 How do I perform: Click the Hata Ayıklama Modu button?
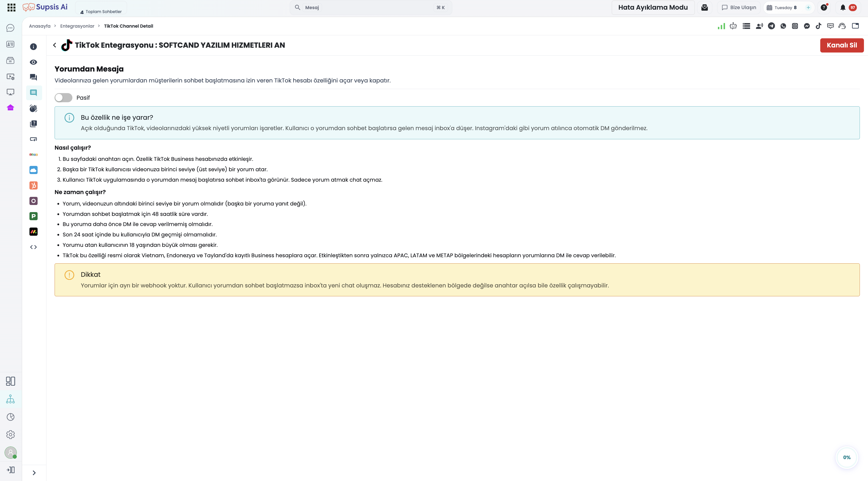coord(653,7)
